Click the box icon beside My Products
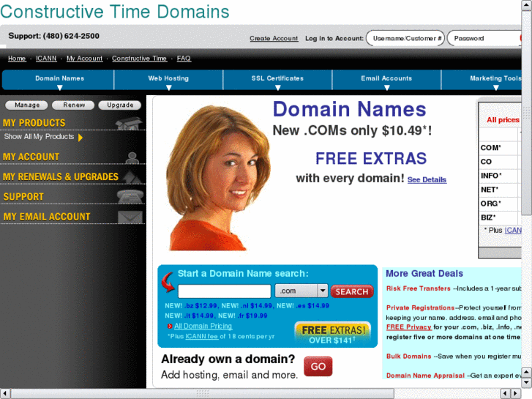The height and width of the screenshot is (399, 532). pos(129,123)
